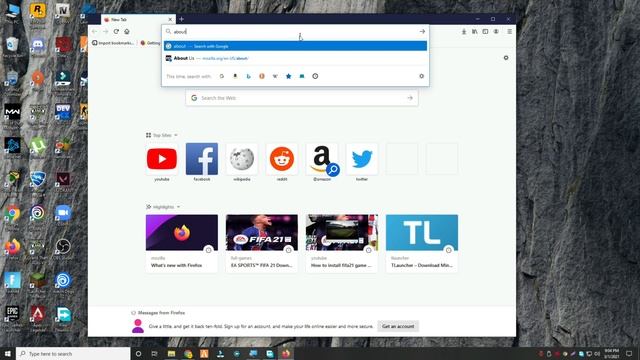Open the Windows Start menu
640x360 pixels.
[7, 353]
